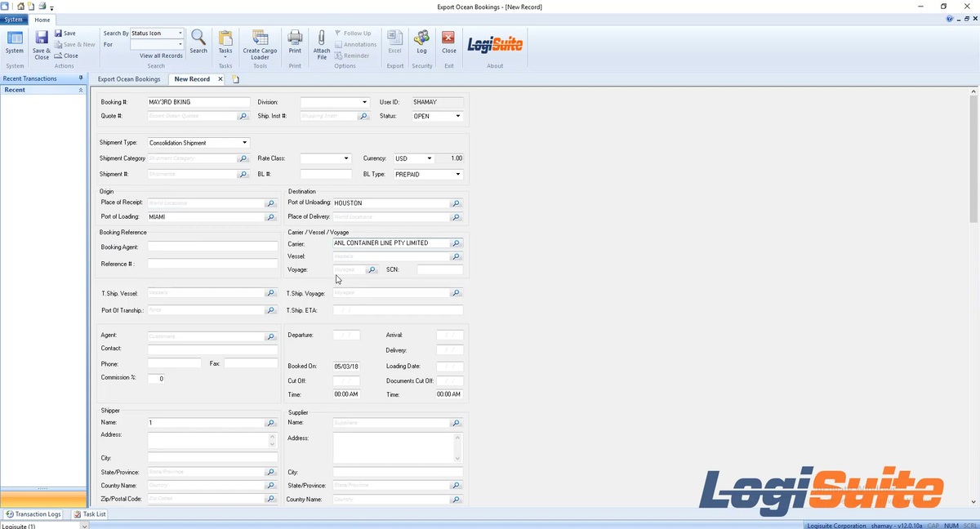980x529 pixels.
Task: Open the Task List tab
Action: point(90,514)
